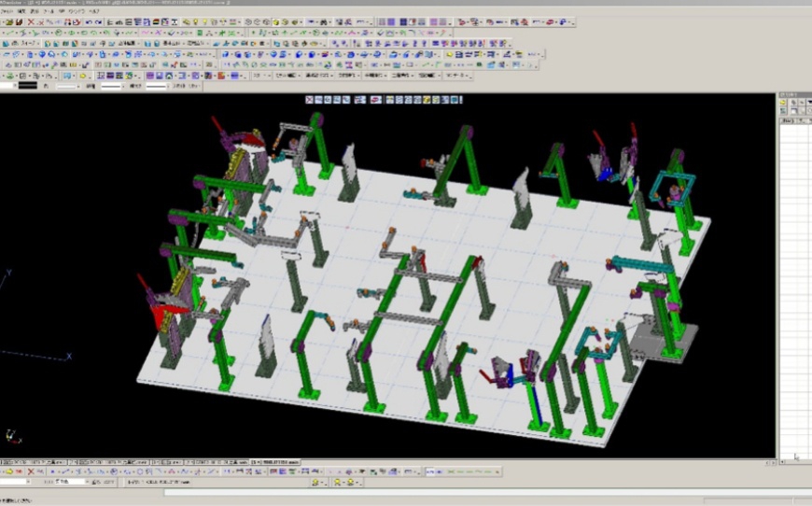Open the ヘルプ (Help) menu
Viewport: 812px width, 506px height.
pos(93,11)
